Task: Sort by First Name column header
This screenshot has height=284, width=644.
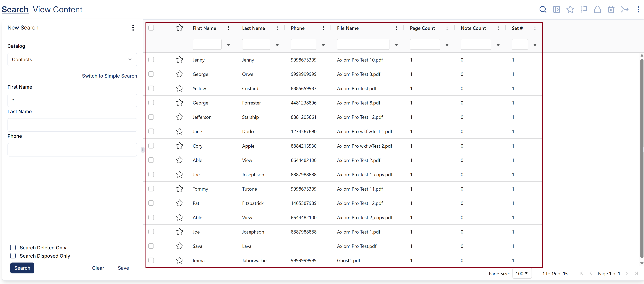Action: pos(204,28)
